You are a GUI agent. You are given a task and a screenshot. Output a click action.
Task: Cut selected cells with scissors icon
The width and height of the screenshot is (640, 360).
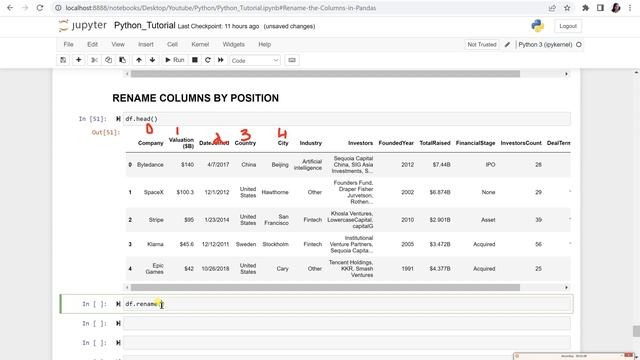click(94, 60)
